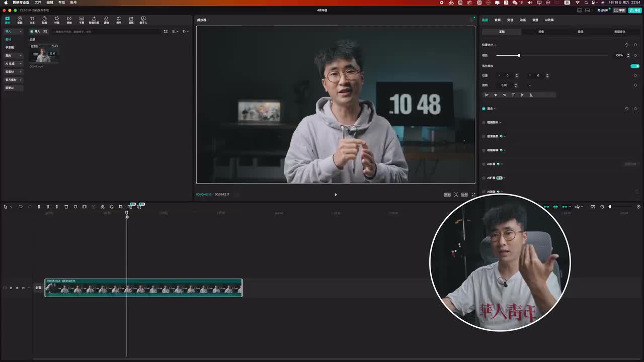This screenshot has height=362, width=644.
Task: Click the split clip icon in timeline toolbar
Action: click(39, 207)
